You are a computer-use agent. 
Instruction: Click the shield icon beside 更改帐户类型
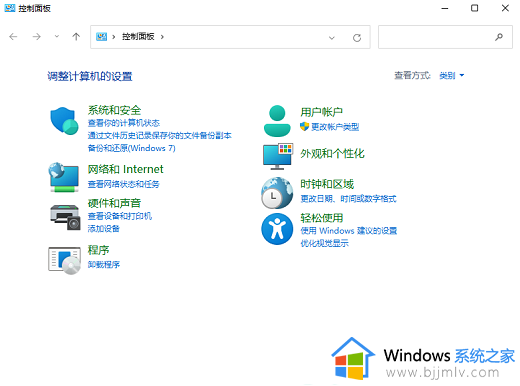point(304,127)
